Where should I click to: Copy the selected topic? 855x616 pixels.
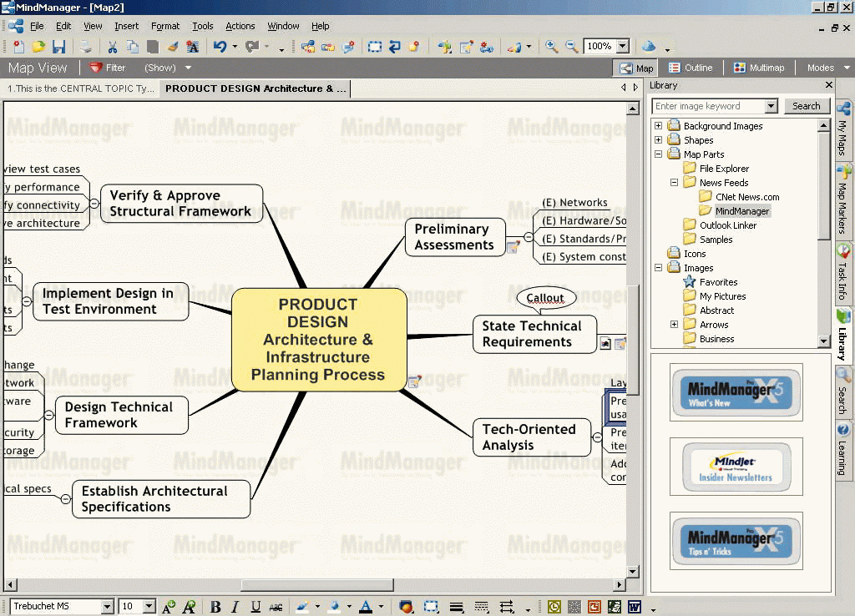(133, 47)
